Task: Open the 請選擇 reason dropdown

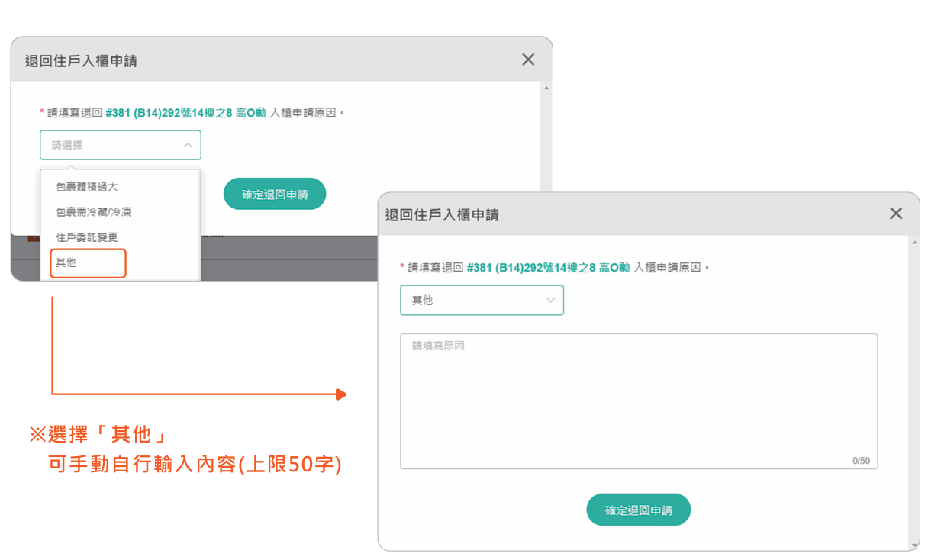Action: pyautogui.click(x=121, y=145)
